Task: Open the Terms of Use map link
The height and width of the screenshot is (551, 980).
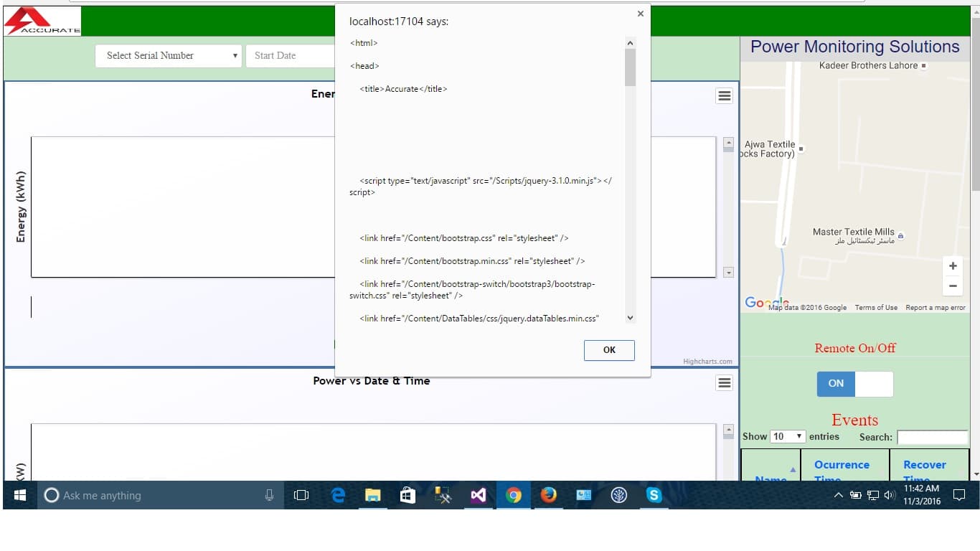Action: point(876,308)
